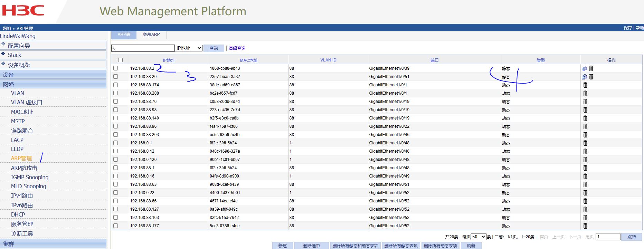
Task: Check the box for 192.168.88.208 row
Action: pos(116,93)
